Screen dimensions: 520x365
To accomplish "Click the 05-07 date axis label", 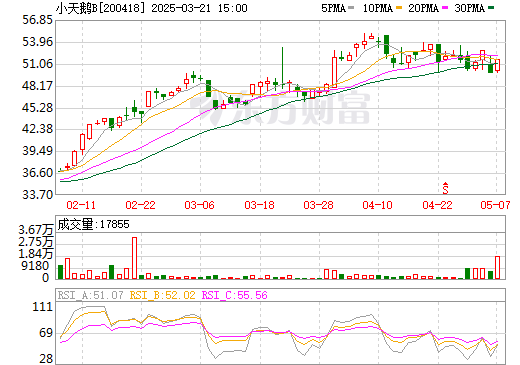I will click(495, 205).
